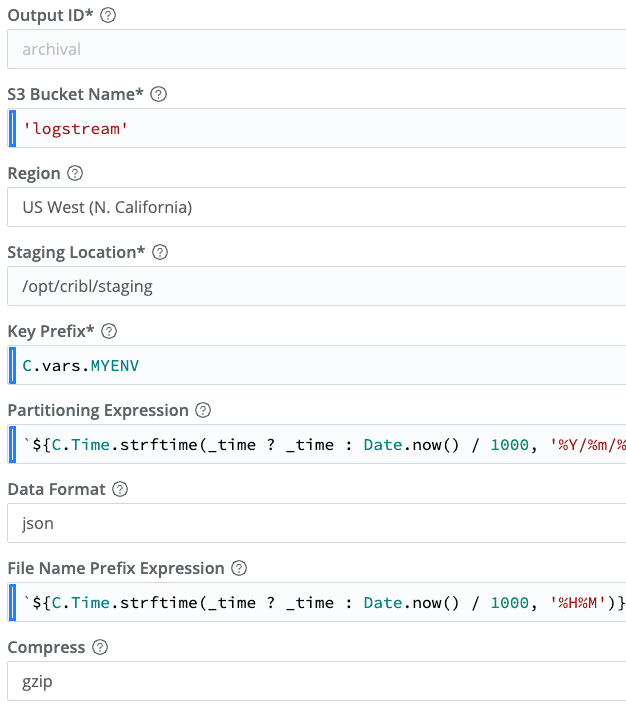
Task: Click the help icon beside Data Format
Action: tap(120, 490)
